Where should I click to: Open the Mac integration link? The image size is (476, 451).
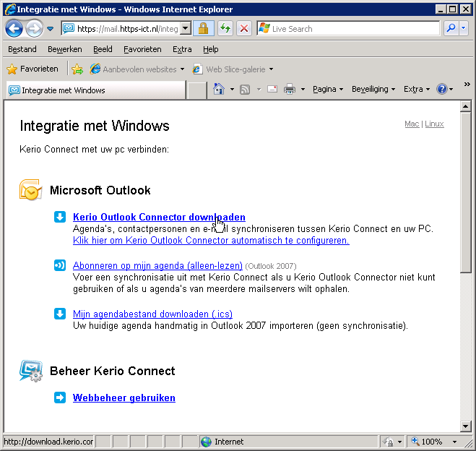coord(412,124)
